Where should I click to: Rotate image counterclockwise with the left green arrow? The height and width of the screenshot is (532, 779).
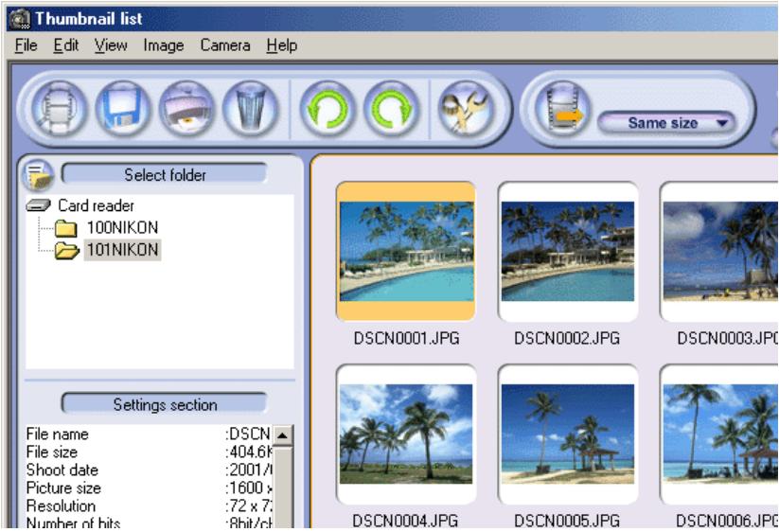(x=328, y=108)
